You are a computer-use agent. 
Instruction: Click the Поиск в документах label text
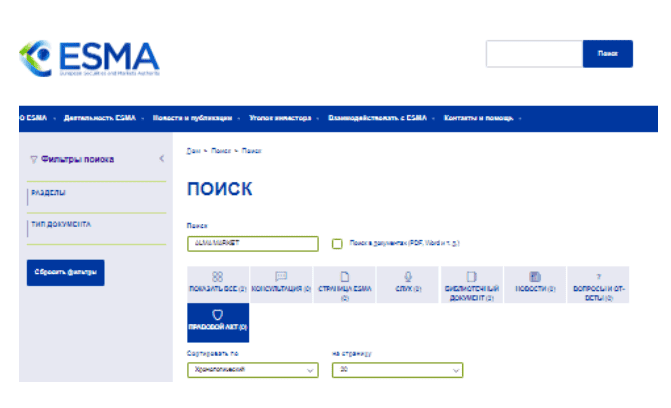(x=404, y=243)
